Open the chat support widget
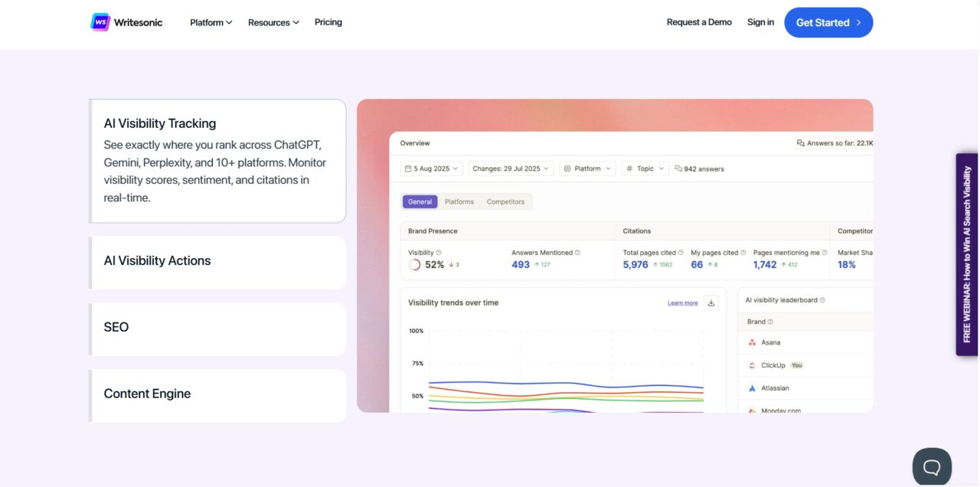Viewport: 980px width, 487px height. pos(932,467)
